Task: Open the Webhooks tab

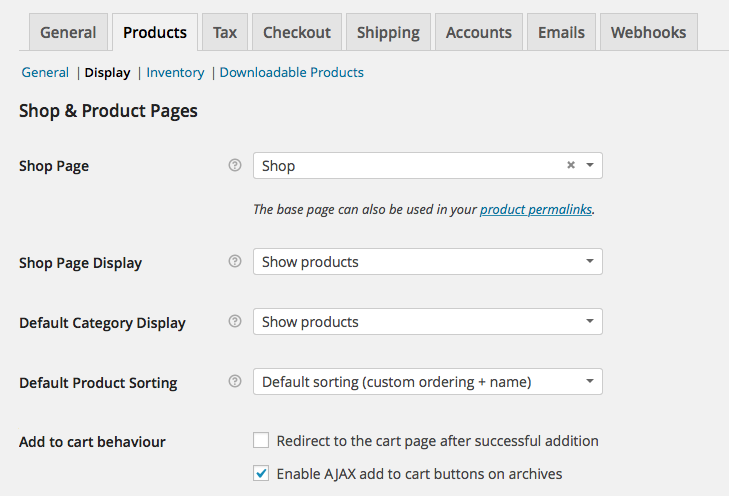Action: (648, 32)
